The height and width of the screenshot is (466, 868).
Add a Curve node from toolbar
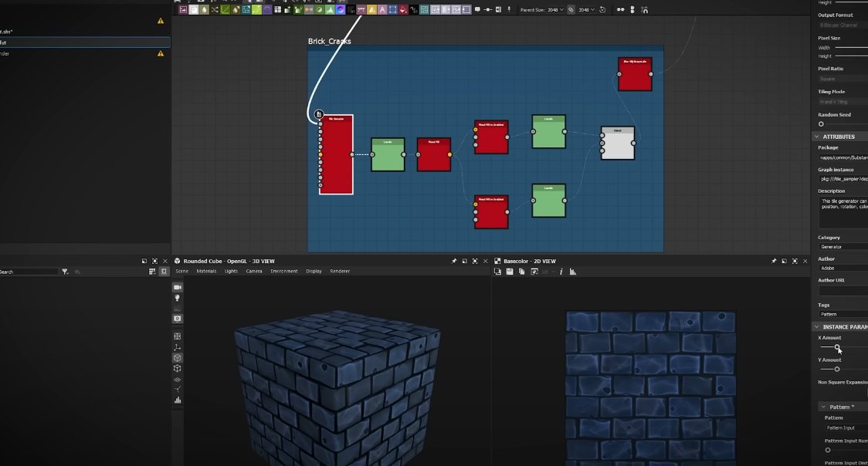coord(225,9)
